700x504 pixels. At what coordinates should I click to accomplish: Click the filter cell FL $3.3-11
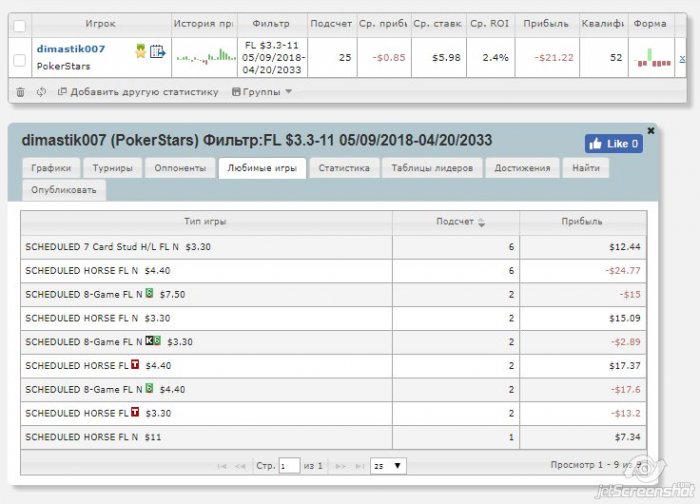[x=272, y=58]
